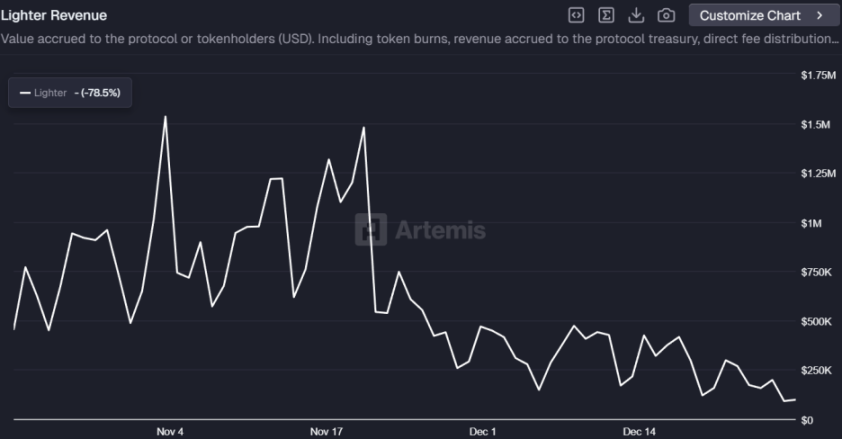Click the highest revenue peak near Nov 4

[164, 117]
